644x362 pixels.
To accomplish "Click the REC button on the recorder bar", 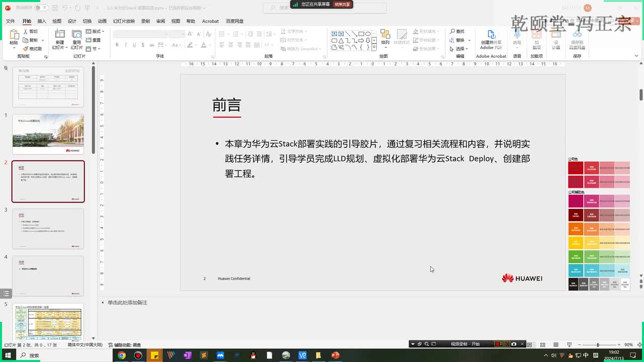I will (x=501, y=344).
